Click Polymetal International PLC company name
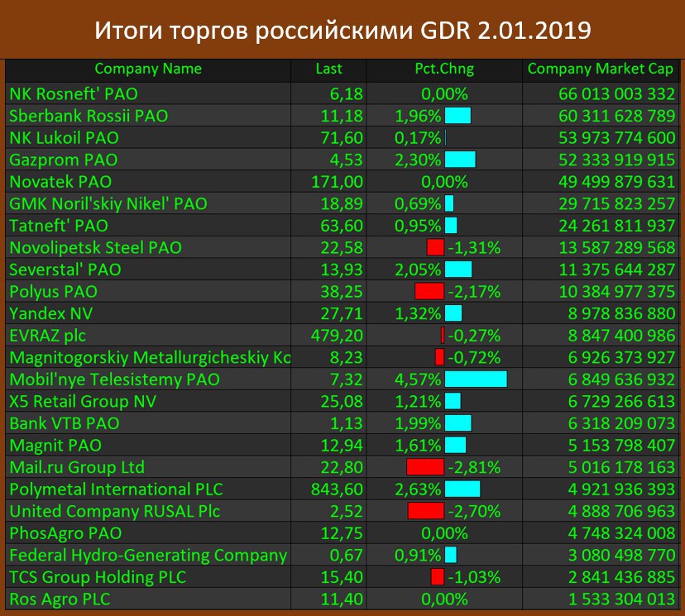 116,489
